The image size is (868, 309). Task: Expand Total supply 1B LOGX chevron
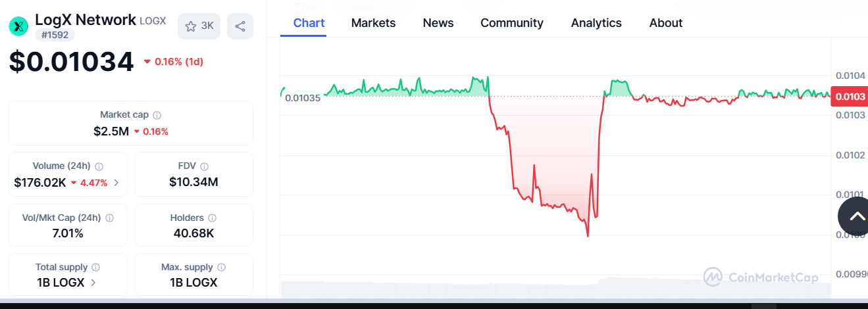pos(93,283)
